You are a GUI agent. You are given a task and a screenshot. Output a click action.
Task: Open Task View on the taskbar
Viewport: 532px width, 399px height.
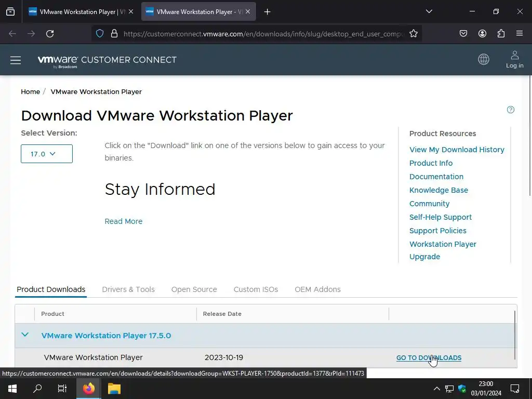(62, 389)
